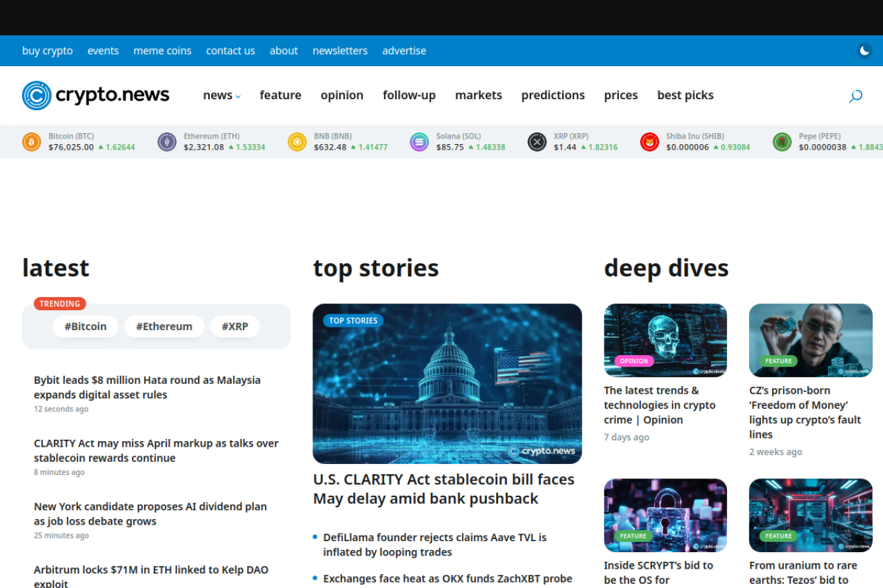Open the markets menu item

click(x=478, y=95)
